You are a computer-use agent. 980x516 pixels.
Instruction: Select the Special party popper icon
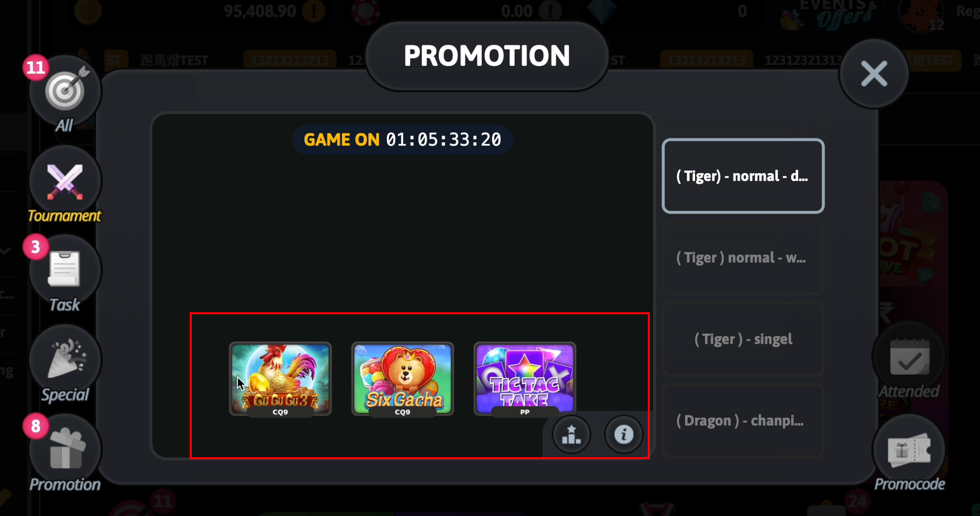click(65, 359)
